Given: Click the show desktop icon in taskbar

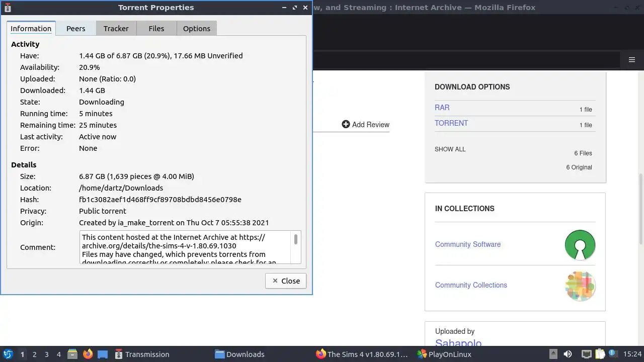Looking at the screenshot, I should tap(103, 354).
